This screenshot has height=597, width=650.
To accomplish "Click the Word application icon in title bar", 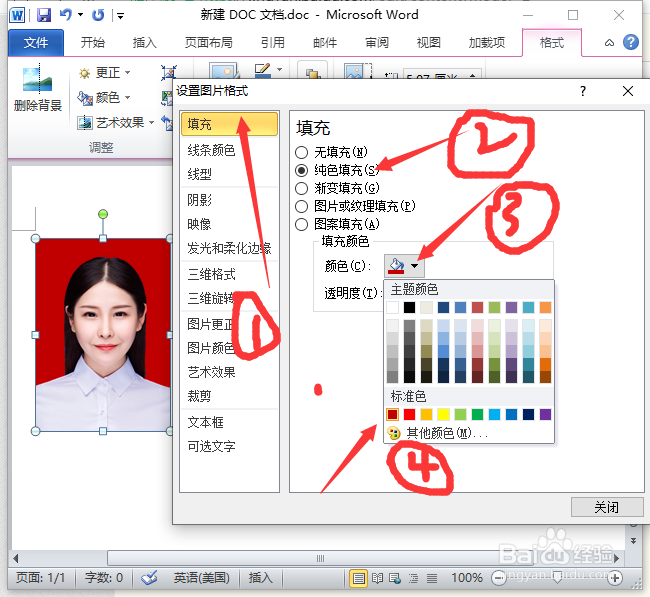I will point(17,15).
